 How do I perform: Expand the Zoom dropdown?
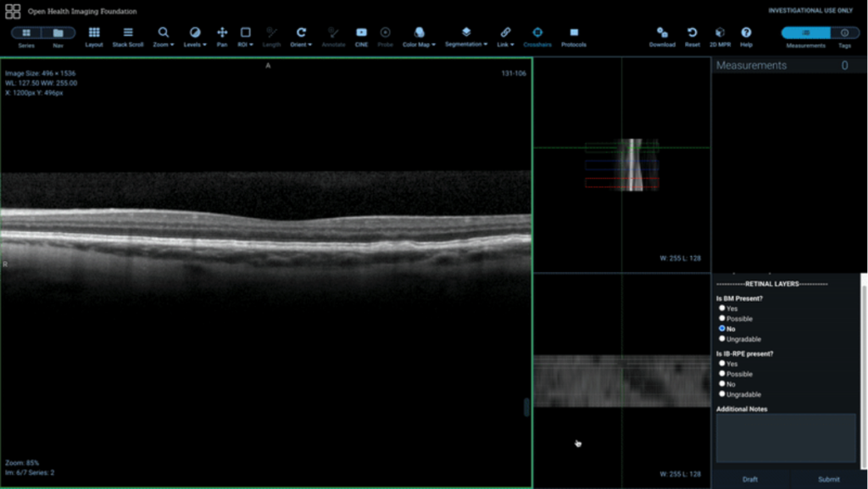tap(164, 35)
